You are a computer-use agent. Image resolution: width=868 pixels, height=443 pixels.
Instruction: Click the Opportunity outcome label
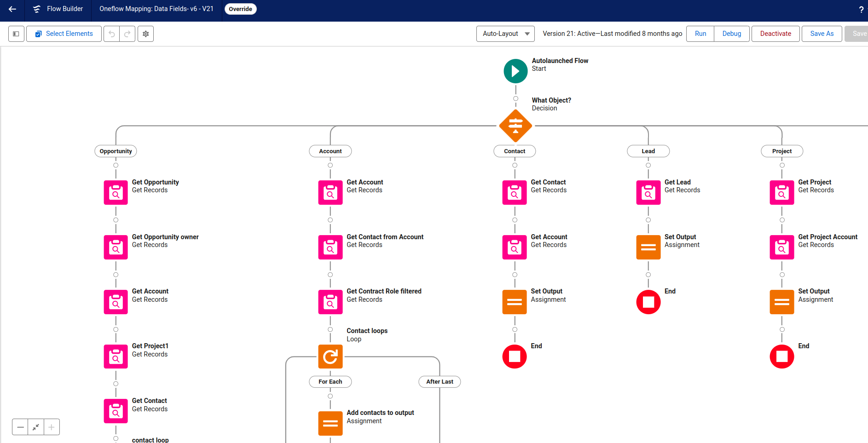pyautogui.click(x=116, y=151)
